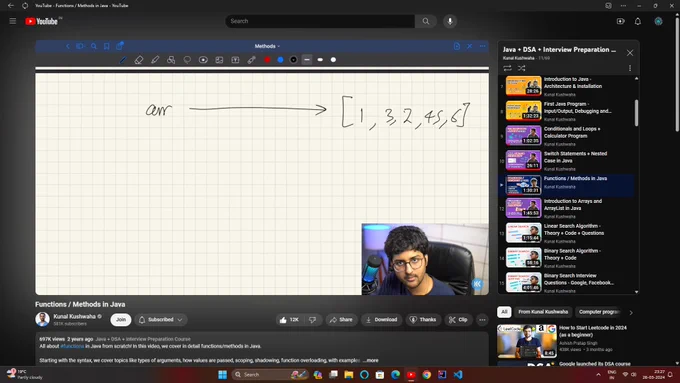The width and height of the screenshot is (680, 383).
Task: Like the video with thumbs up
Action: click(x=289, y=320)
